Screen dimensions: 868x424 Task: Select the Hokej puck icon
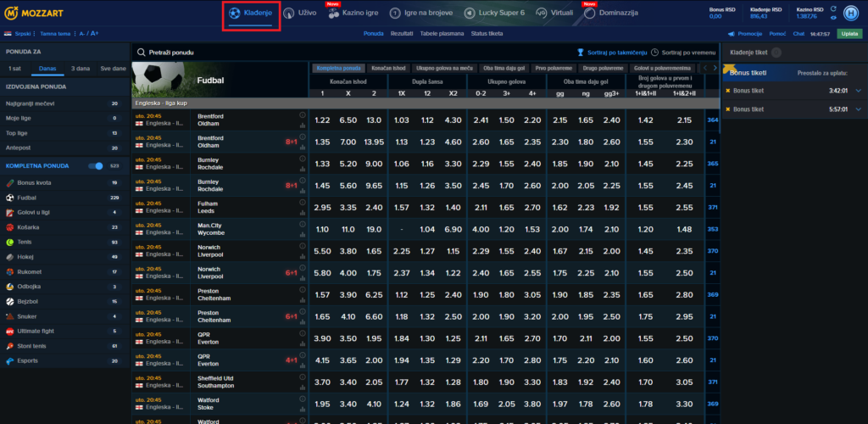tap(10, 257)
